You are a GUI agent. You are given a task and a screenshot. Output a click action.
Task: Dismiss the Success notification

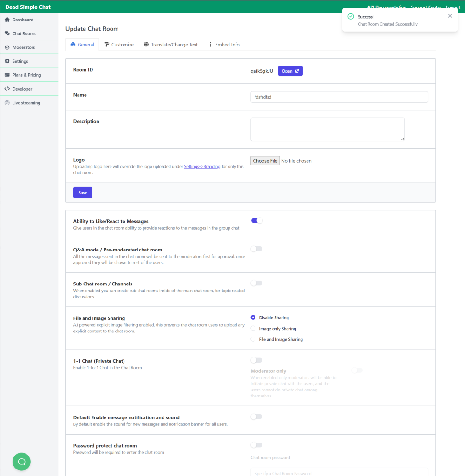(450, 16)
